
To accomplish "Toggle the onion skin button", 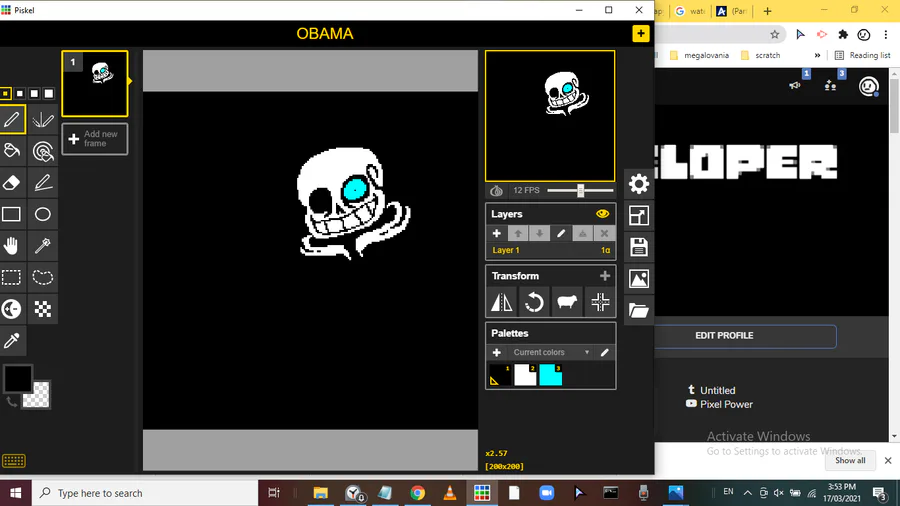I will (x=496, y=190).
